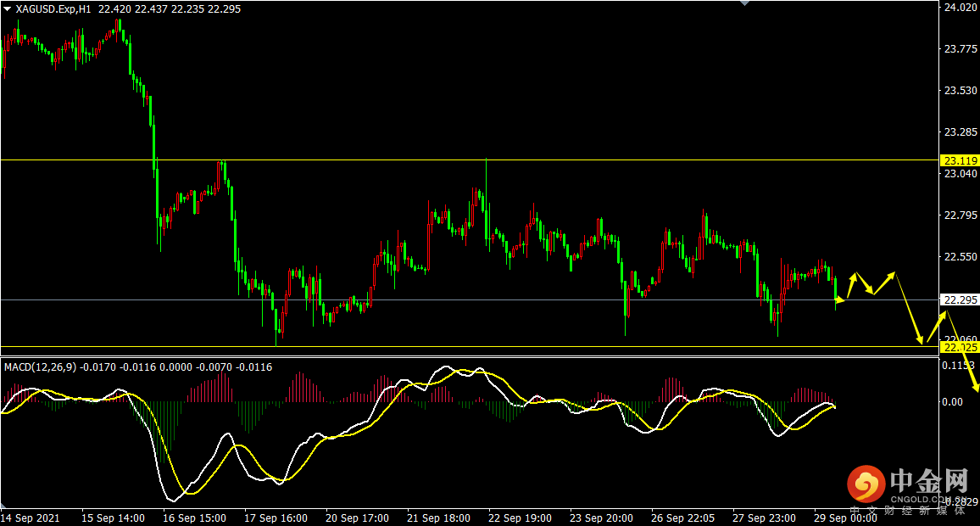The image size is (980, 526).
Task: Click the 14 Sep 2021 date label
Action: [31, 518]
